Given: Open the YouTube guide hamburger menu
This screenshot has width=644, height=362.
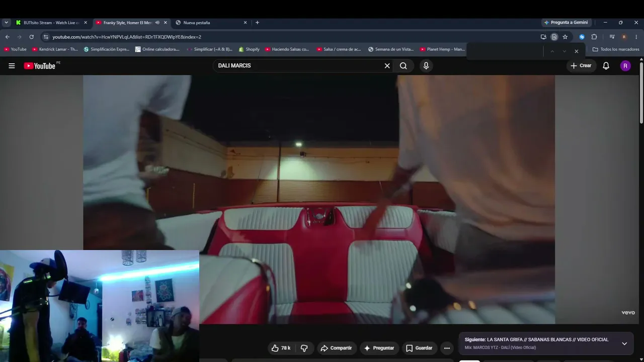Looking at the screenshot, I should pos(12,66).
